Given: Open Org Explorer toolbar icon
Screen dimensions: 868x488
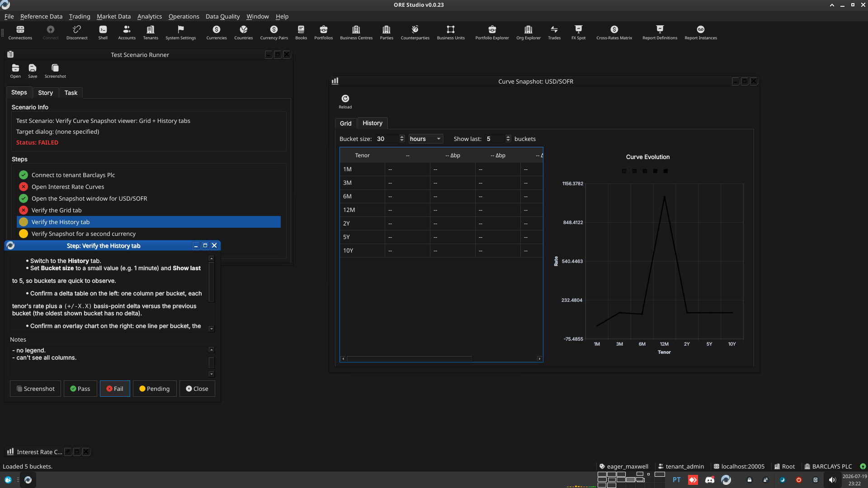Looking at the screenshot, I should coord(528,32).
